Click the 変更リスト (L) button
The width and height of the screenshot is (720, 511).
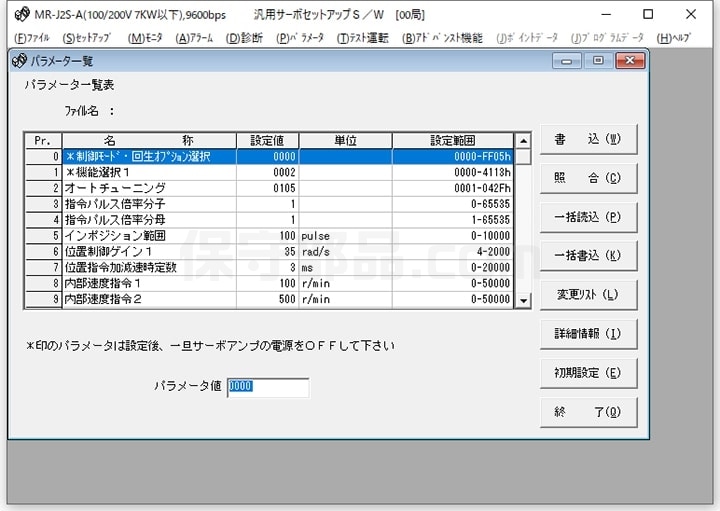pyautogui.click(x=588, y=294)
